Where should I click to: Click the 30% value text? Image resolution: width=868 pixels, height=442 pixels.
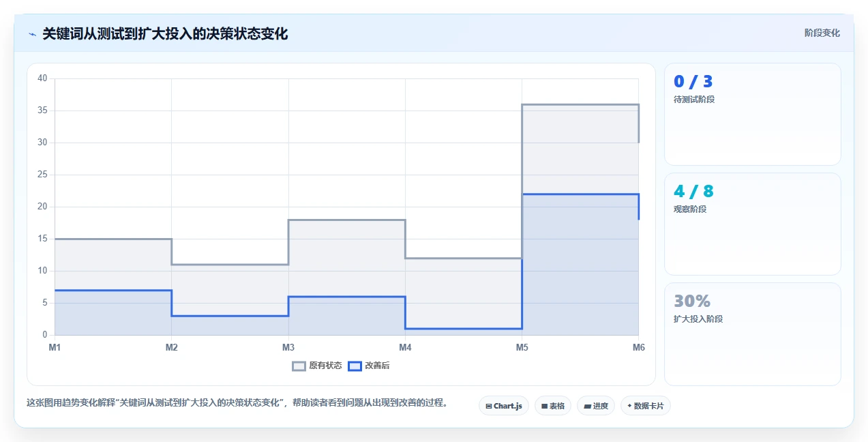point(692,301)
